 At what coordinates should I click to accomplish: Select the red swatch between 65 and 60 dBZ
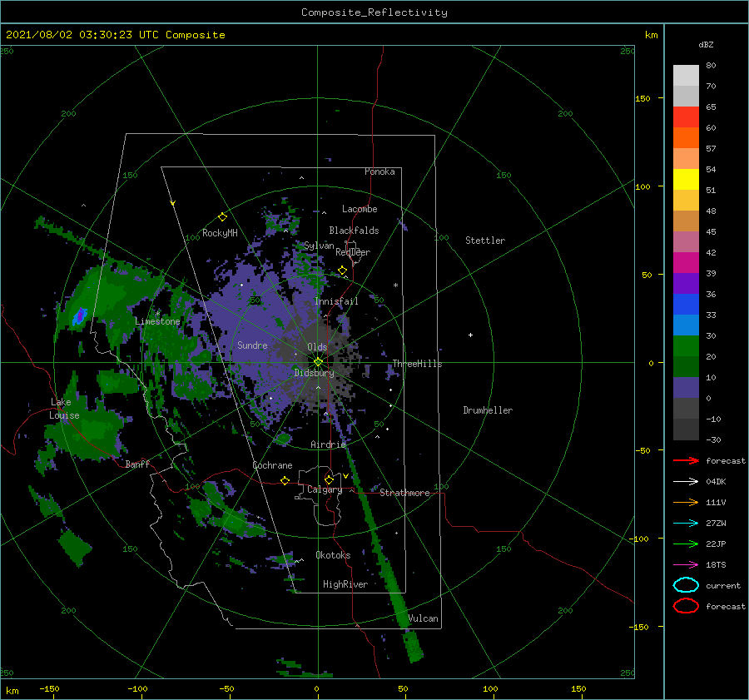(x=686, y=117)
